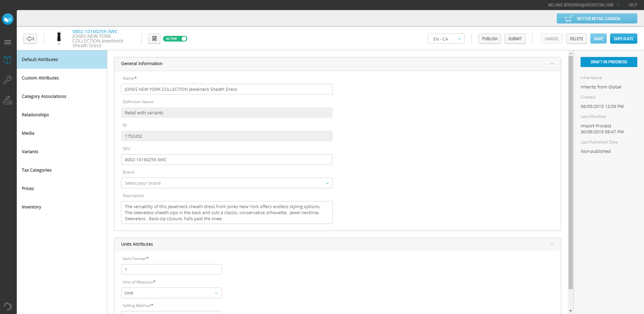
Task: Open the Unit of Measure dropdown
Action: point(171,293)
